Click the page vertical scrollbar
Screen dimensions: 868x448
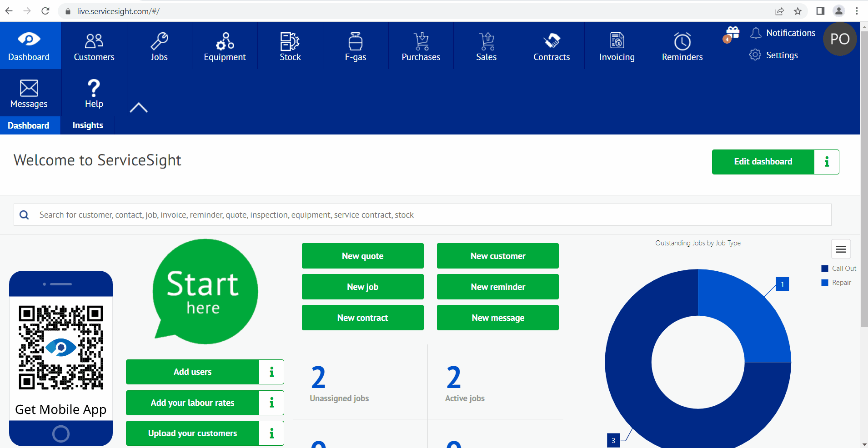(864, 179)
